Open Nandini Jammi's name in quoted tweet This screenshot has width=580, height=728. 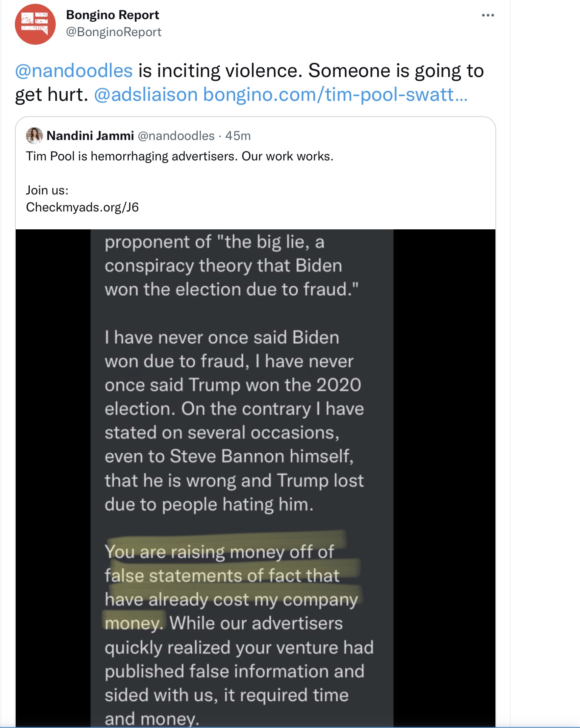click(x=90, y=136)
